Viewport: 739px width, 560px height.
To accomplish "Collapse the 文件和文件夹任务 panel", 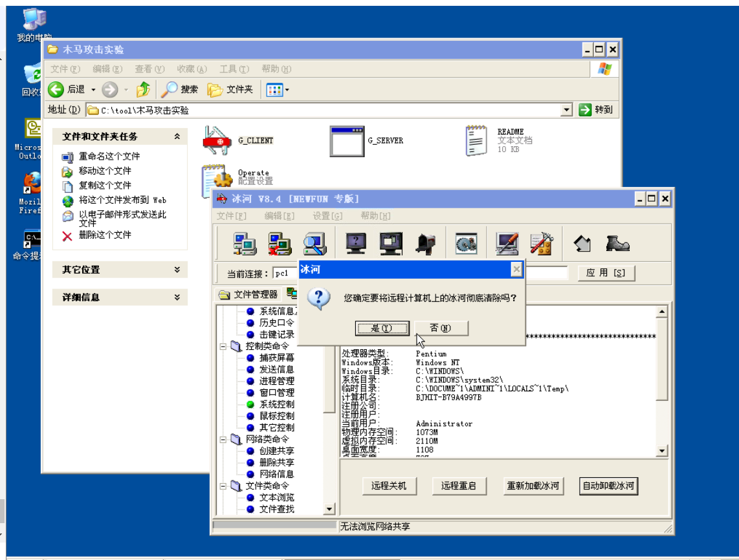I will pyautogui.click(x=177, y=136).
